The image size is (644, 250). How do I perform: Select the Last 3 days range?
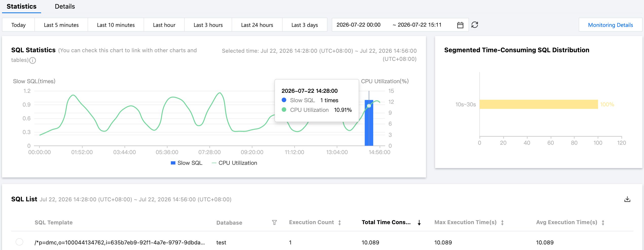click(x=305, y=25)
